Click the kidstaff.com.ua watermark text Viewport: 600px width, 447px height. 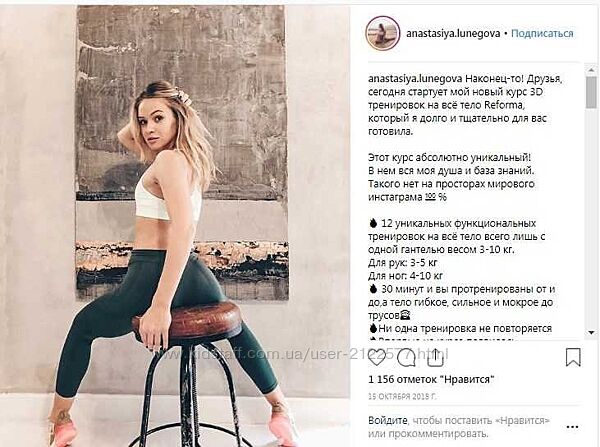pos(302,354)
